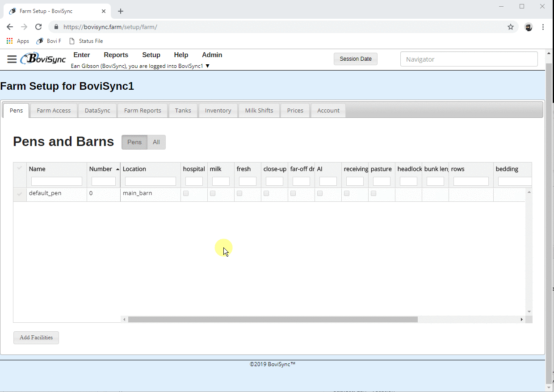This screenshot has width=554, height=392.
Task: Click the row check mark for default_pen
Action: click(19, 194)
